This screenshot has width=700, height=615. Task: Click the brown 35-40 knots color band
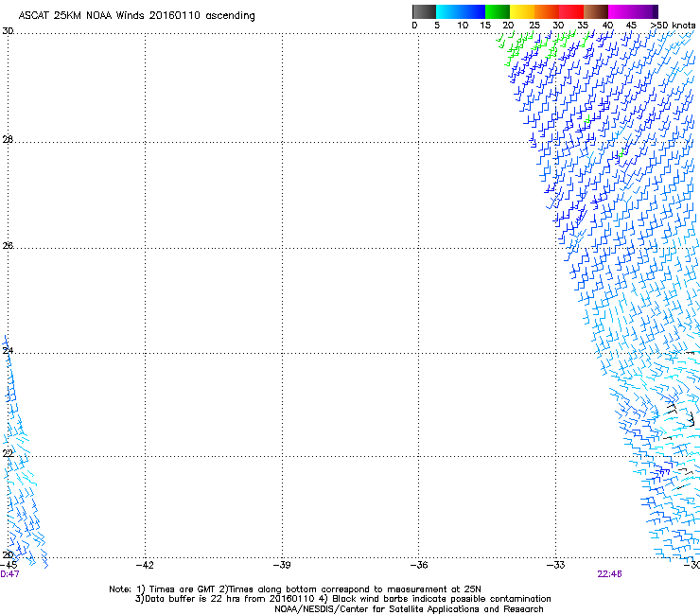(596, 11)
